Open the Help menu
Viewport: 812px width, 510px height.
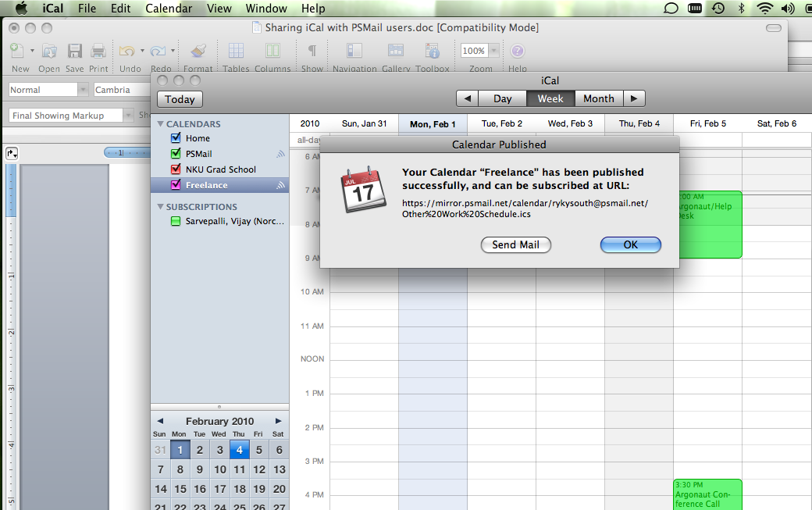click(313, 9)
